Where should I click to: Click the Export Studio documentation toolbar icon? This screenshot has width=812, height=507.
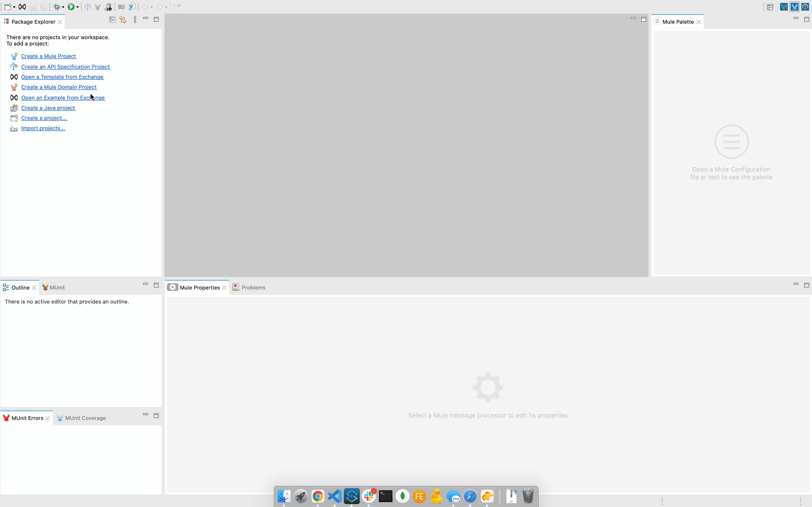(x=132, y=7)
